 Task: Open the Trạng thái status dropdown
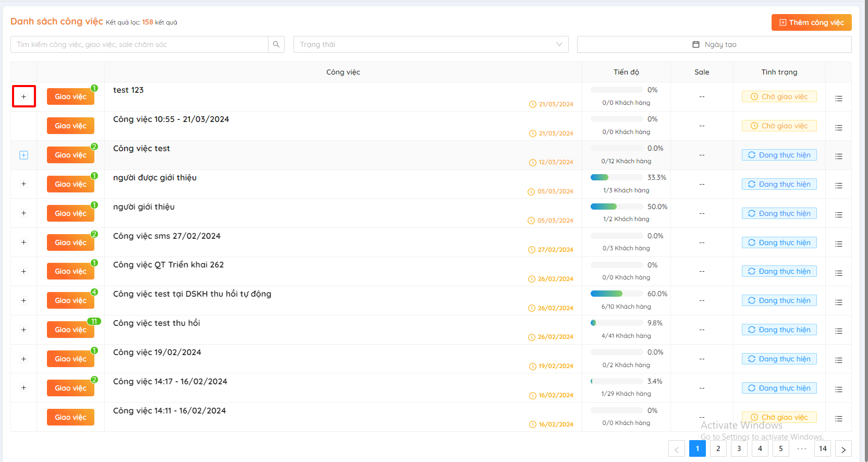coord(431,44)
